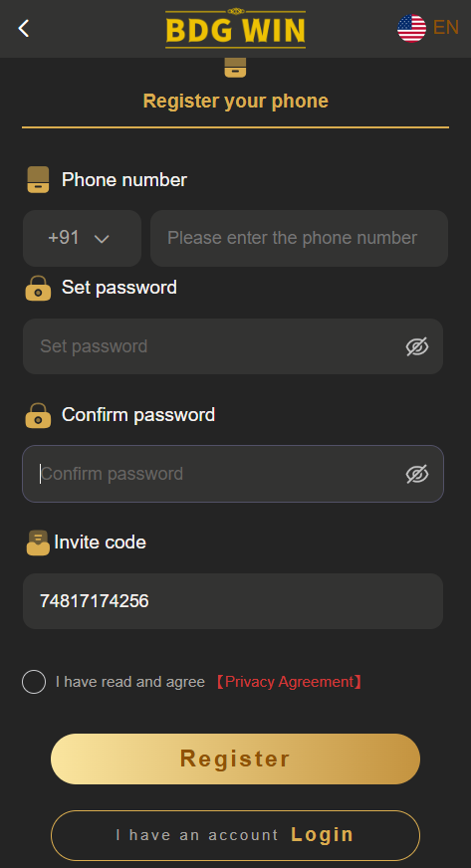Toggle visibility of Confirm password field
The image size is (471, 868).
(417, 474)
